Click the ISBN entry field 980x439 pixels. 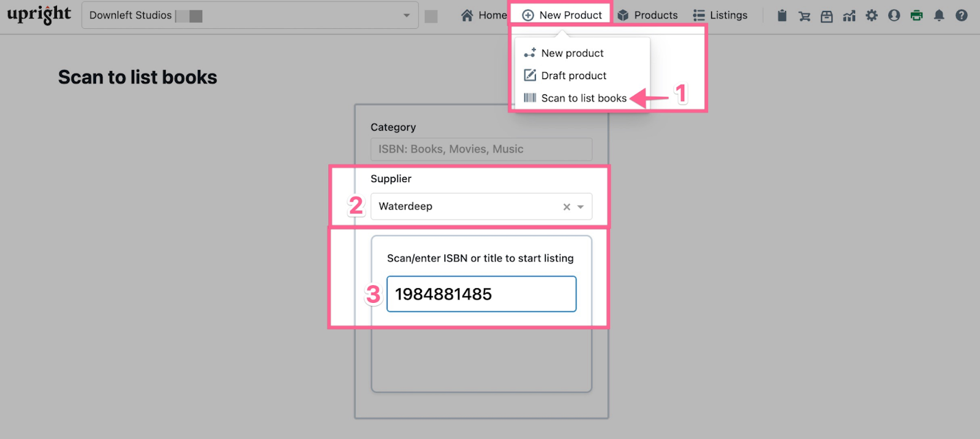click(x=481, y=294)
